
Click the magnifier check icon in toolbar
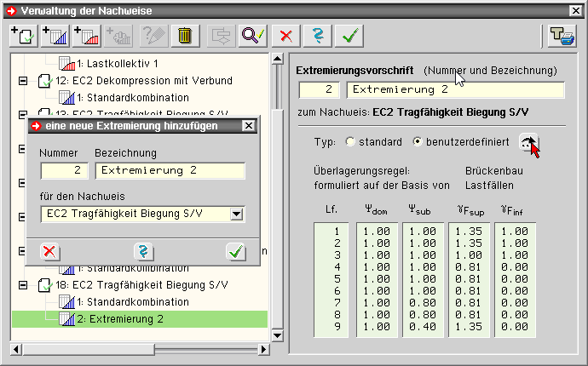tap(253, 36)
